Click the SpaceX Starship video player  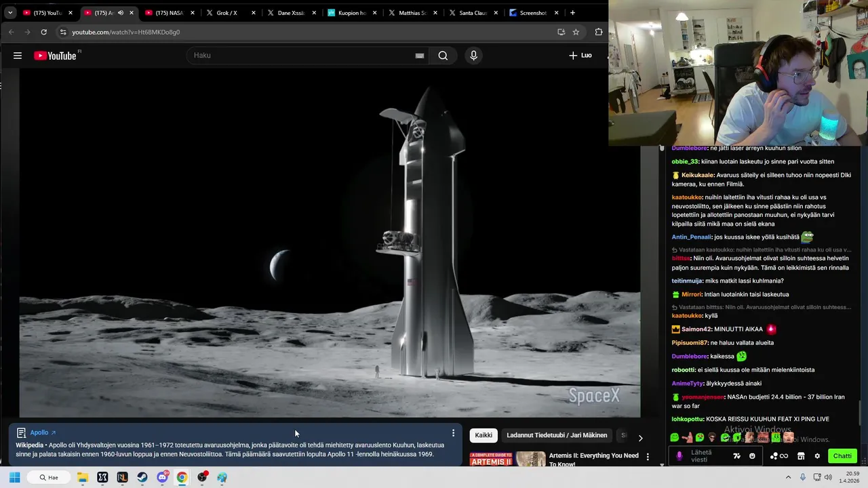pyautogui.click(x=330, y=243)
